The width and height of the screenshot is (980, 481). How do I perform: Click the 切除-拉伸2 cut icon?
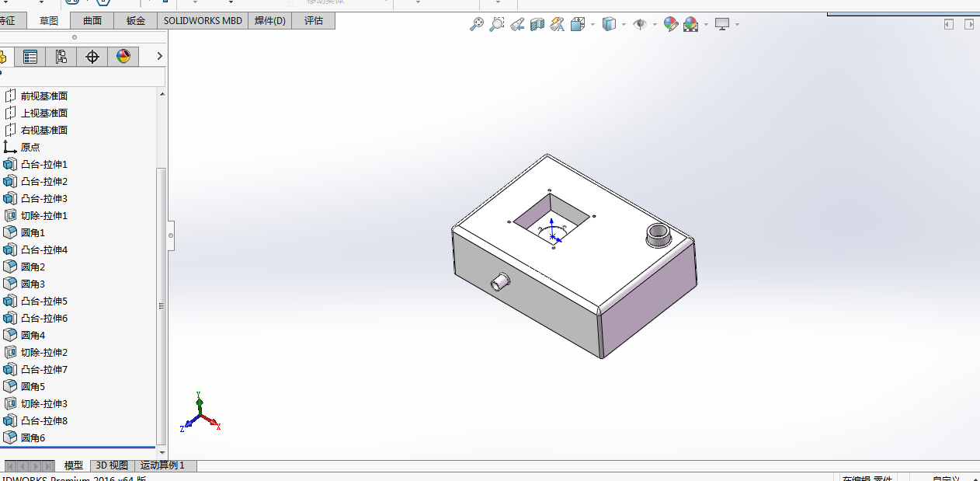10,353
